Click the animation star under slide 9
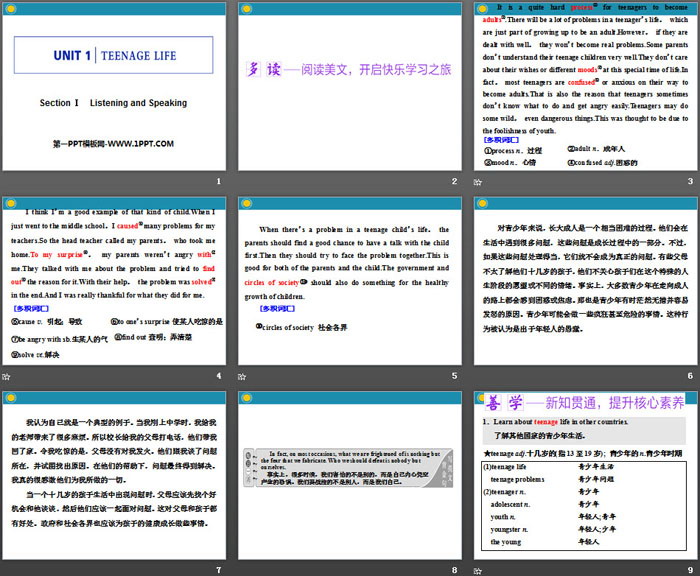This screenshot has width=700, height=576. 479,570
